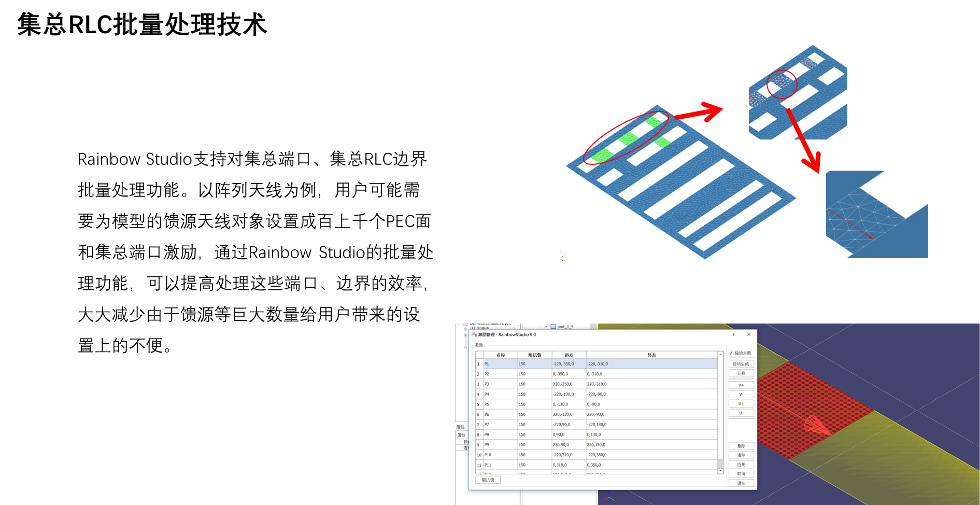Click the 应用 button
This screenshot has width=980, height=505.
[741, 465]
